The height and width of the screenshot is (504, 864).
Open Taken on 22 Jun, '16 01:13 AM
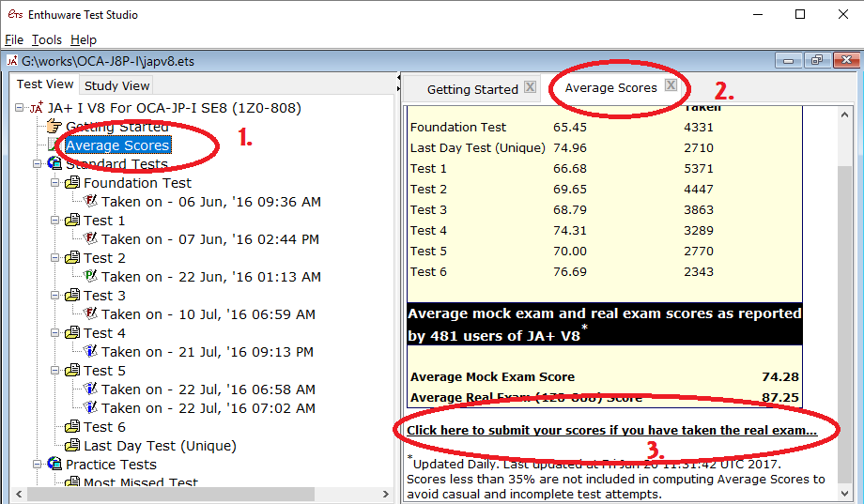click(211, 277)
